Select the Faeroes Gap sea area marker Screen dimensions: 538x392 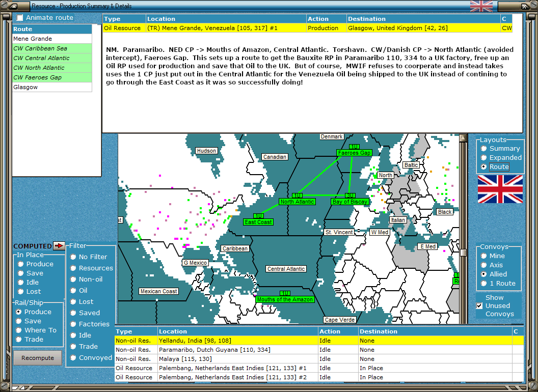[354, 153]
